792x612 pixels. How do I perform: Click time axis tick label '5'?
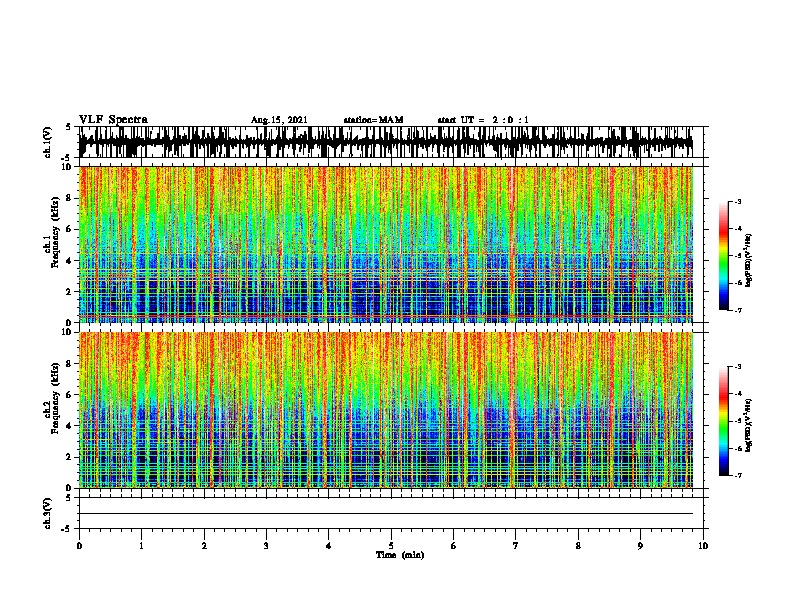coord(391,546)
